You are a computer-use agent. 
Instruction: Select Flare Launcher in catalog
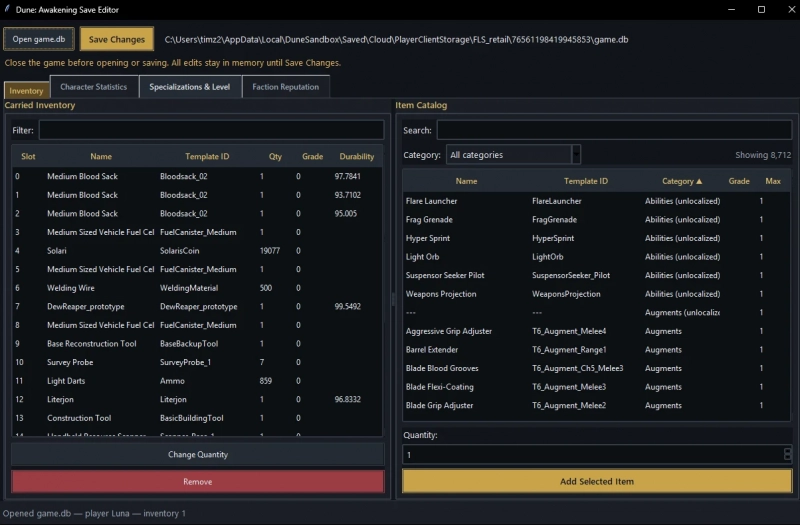[x=596, y=201]
